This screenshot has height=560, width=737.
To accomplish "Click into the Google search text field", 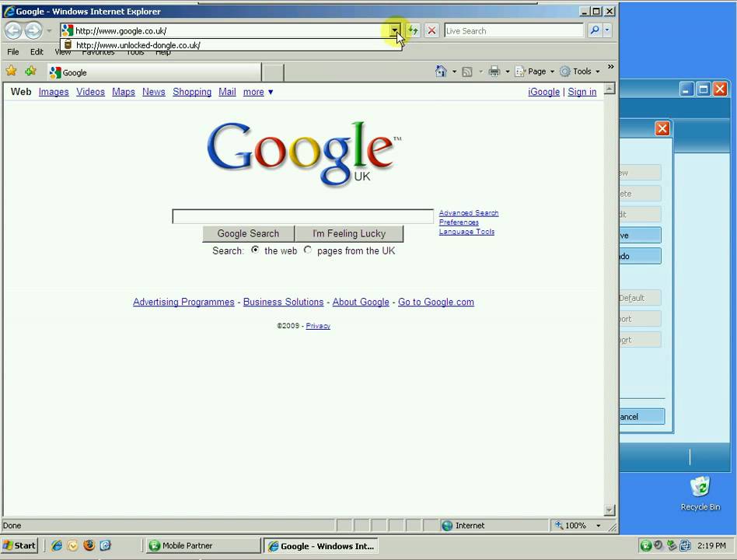I will [x=302, y=216].
